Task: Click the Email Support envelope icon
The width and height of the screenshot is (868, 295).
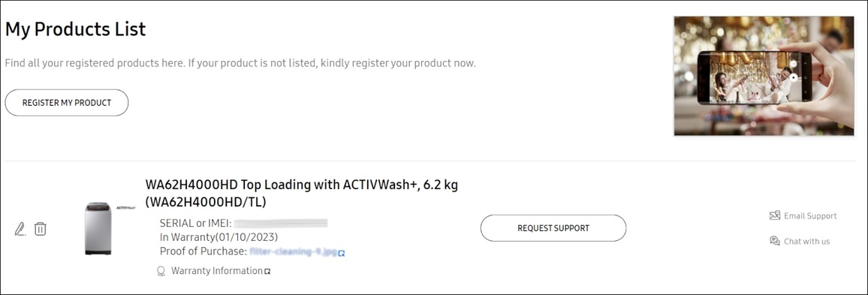Action: (775, 216)
